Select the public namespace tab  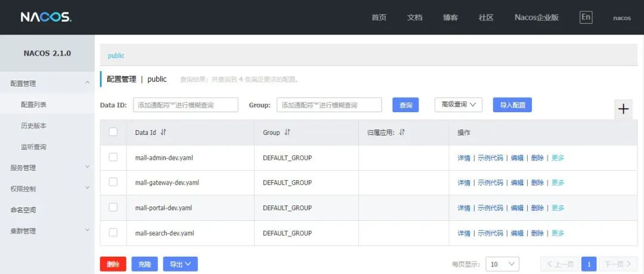pos(116,56)
